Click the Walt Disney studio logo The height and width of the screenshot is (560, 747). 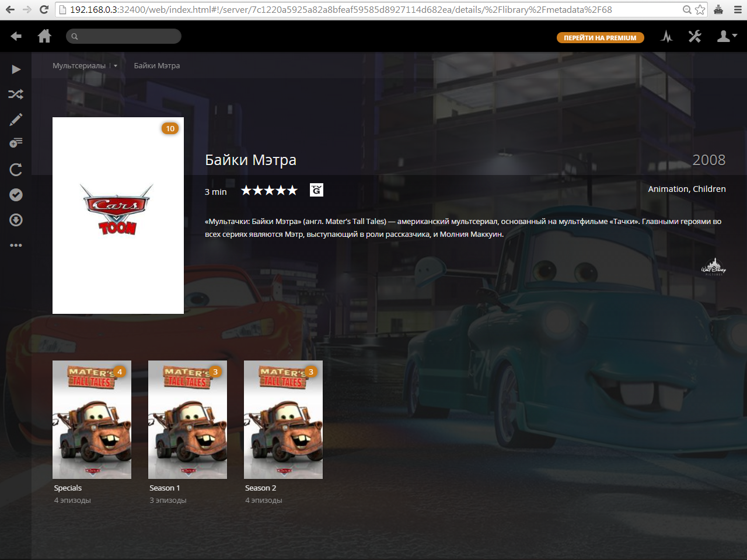[x=713, y=267]
